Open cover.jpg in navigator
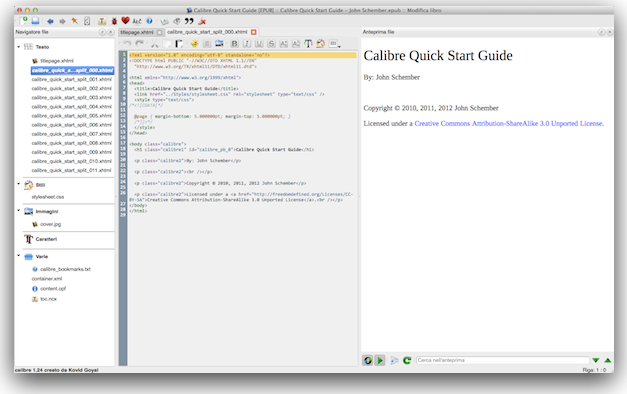This screenshot has width=627, height=394. [x=50, y=224]
